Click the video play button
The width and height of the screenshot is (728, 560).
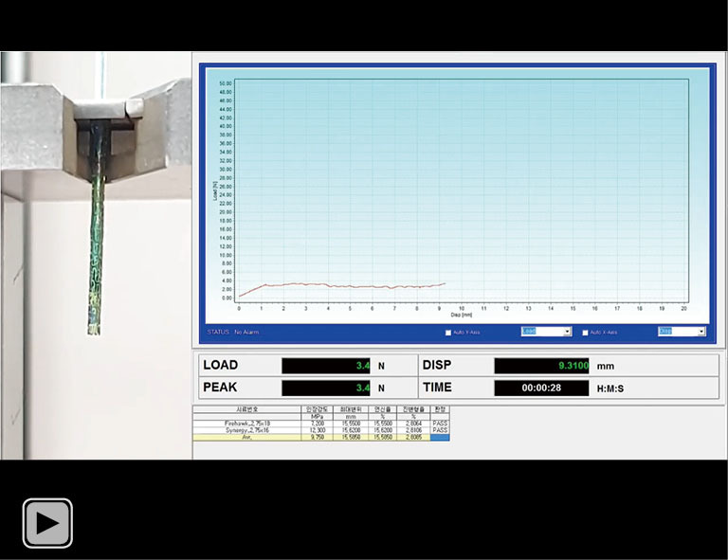point(47,522)
